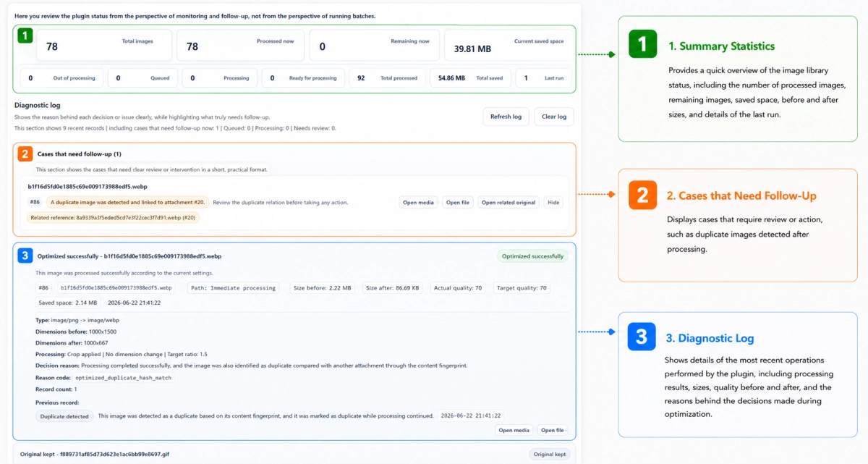Image resolution: width=868 pixels, height=464 pixels.
Task: Click the Related reference 8a9339a3f5eded5cd7e3f22cec3f7d91.webp tag
Action: pos(113,217)
